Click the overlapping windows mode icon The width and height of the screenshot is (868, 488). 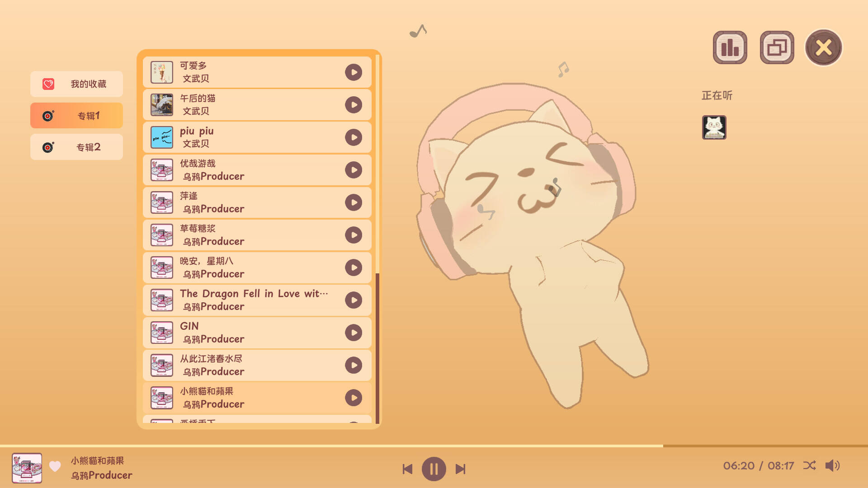777,47
